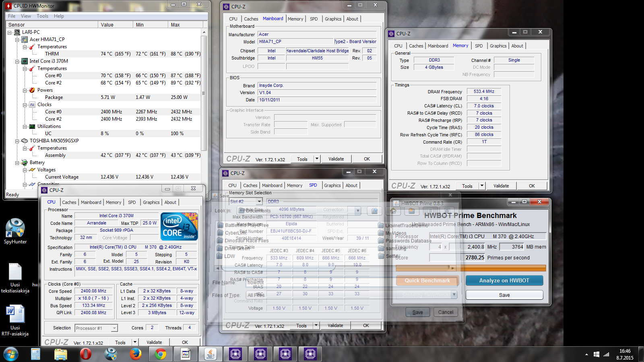Click the Battery icon in HWMonitor tree

click(25, 162)
